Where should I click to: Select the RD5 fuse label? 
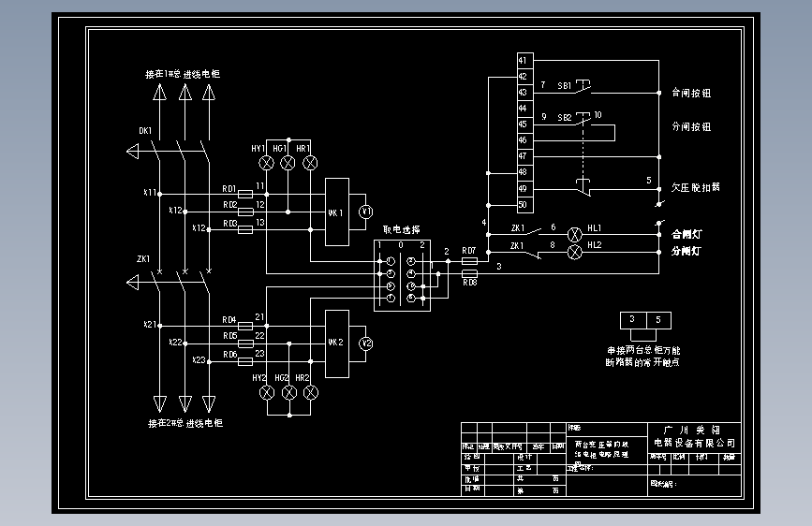click(230, 336)
